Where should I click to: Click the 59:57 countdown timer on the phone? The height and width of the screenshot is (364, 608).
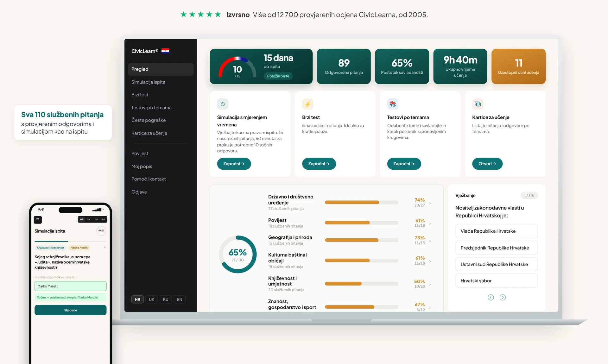click(101, 231)
